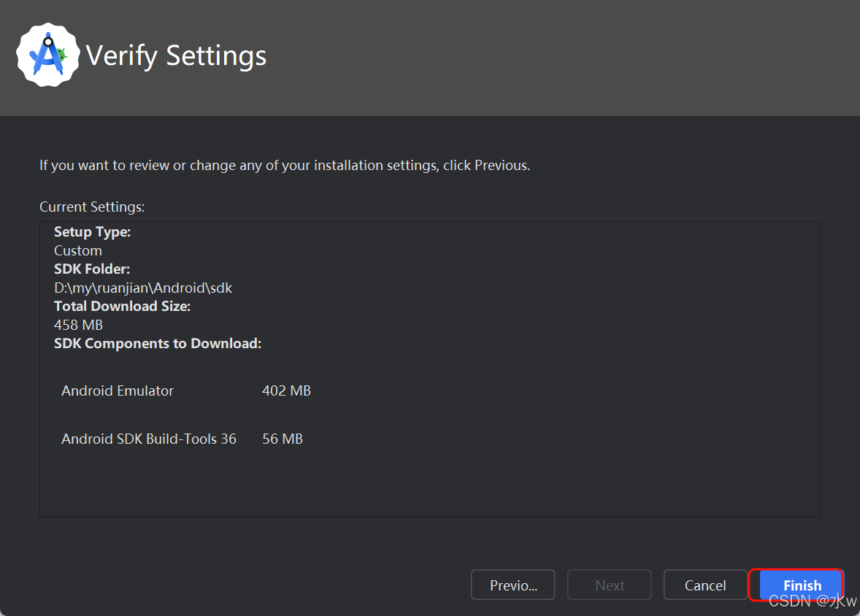The image size is (860, 616).
Task: Click the SDK Components to Download label
Action: (x=158, y=343)
